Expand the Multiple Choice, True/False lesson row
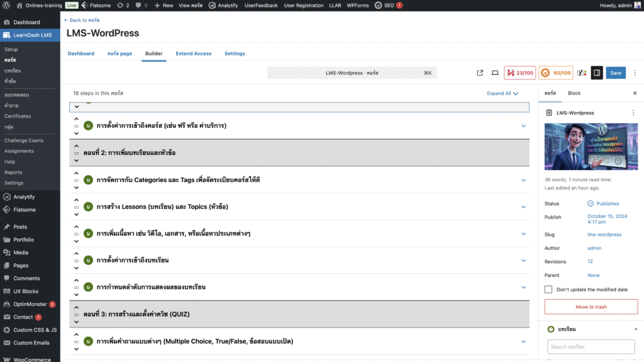The image size is (644, 362). 523,341
